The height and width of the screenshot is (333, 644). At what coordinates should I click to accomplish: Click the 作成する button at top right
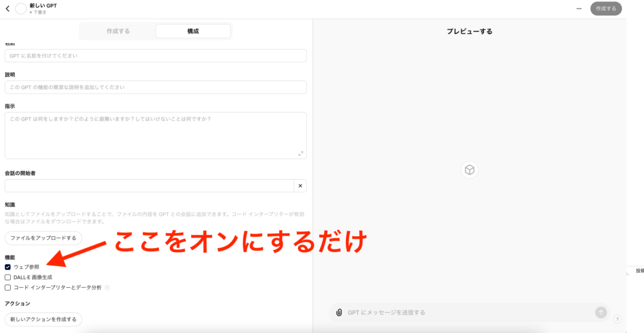click(606, 9)
